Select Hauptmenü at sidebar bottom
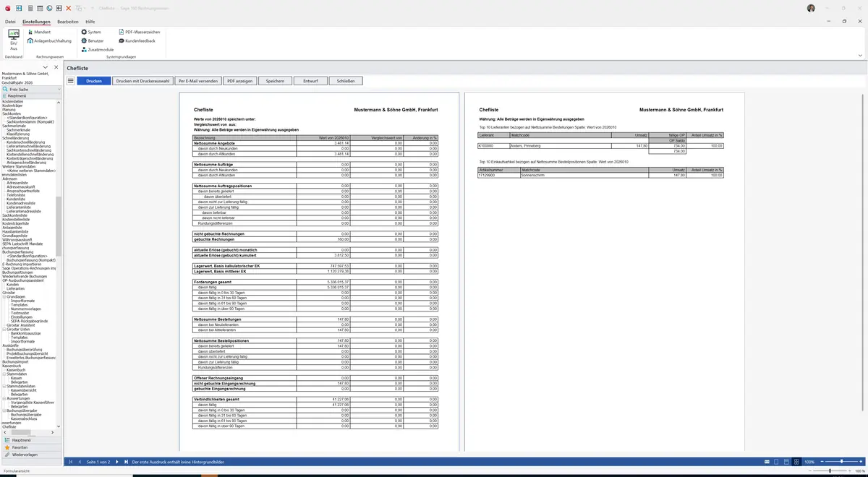868x477 pixels. point(31,439)
